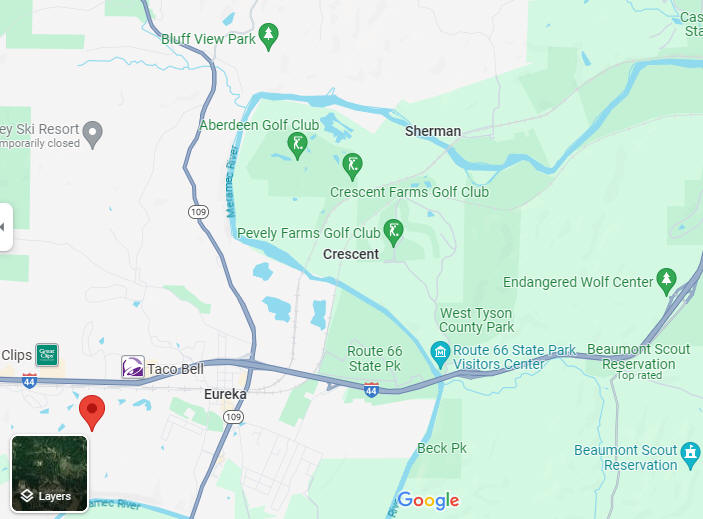Open the Crescent Farms Golf Club pin

pos(352,167)
